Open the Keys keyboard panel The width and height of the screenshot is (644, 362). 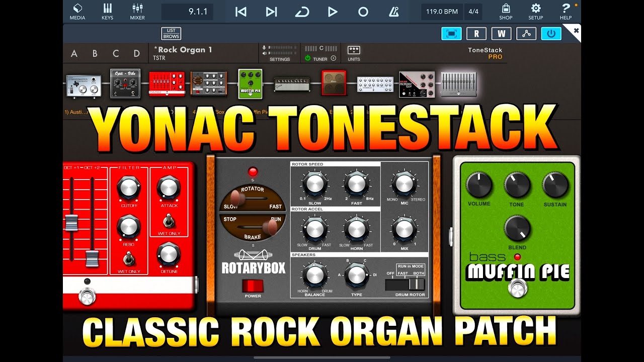point(107,12)
